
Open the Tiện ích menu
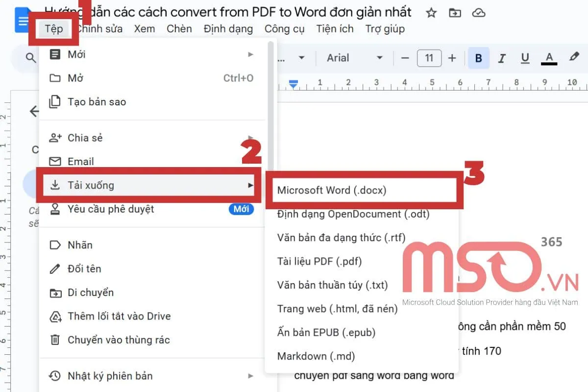point(335,28)
